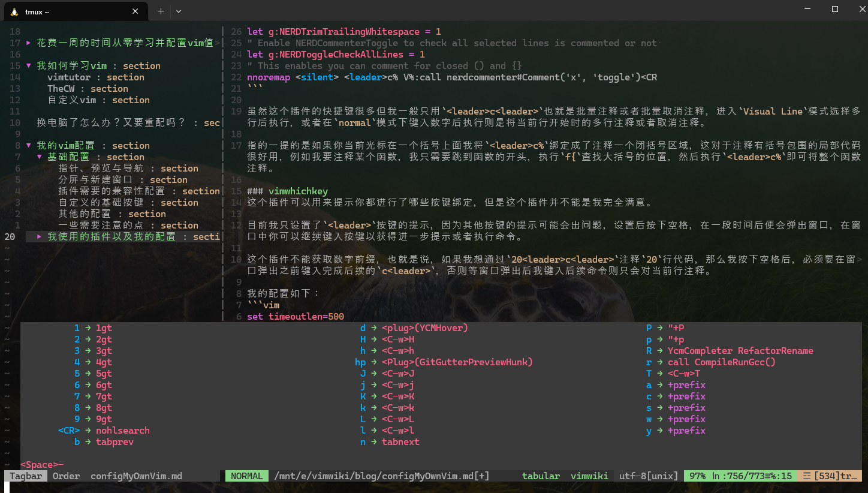Click the utf-8[unix] encoding indicator
The width and height of the screenshot is (868, 493).
[648, 476]
